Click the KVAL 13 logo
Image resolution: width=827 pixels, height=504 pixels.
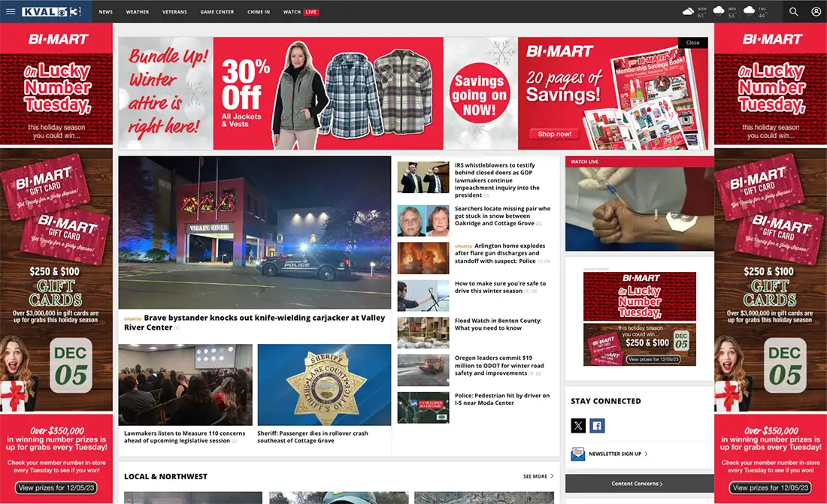click(x=51, y=11)
